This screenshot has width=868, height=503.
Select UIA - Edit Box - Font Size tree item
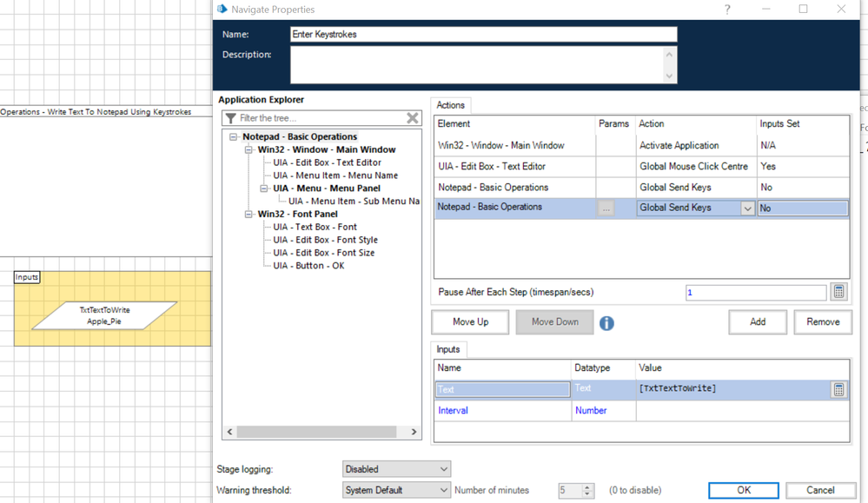324,253
